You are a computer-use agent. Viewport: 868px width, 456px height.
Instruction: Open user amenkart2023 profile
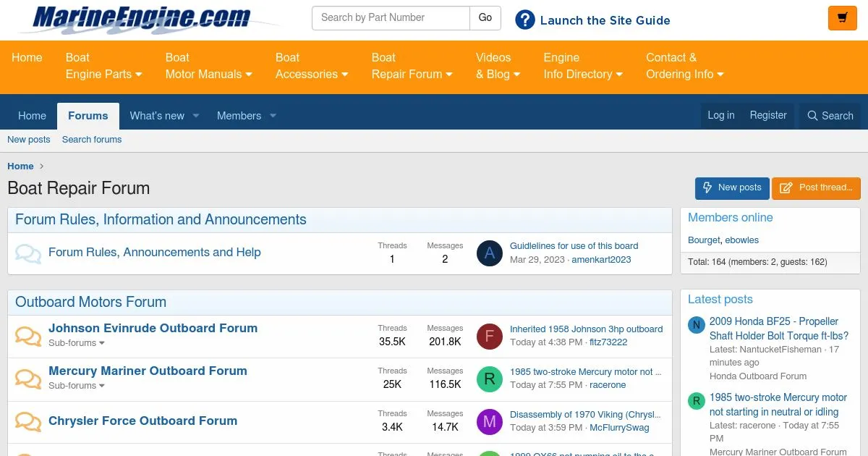point(601,260)
